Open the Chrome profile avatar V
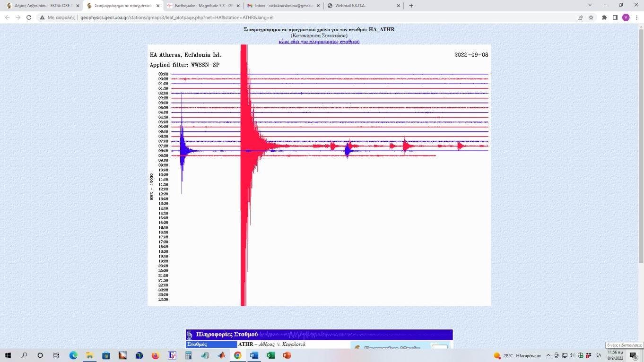The width and height of the screenshot is (644, 362). coord(626,17)
